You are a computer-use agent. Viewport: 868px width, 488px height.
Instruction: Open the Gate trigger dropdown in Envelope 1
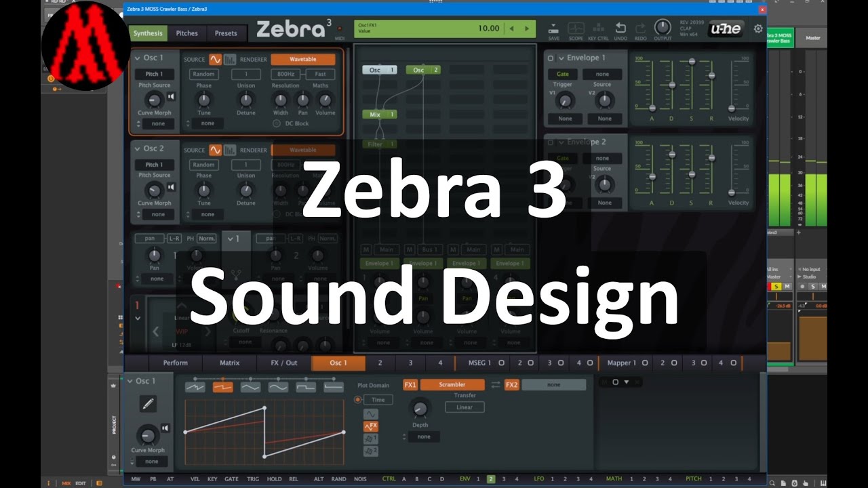coord(563,74)
